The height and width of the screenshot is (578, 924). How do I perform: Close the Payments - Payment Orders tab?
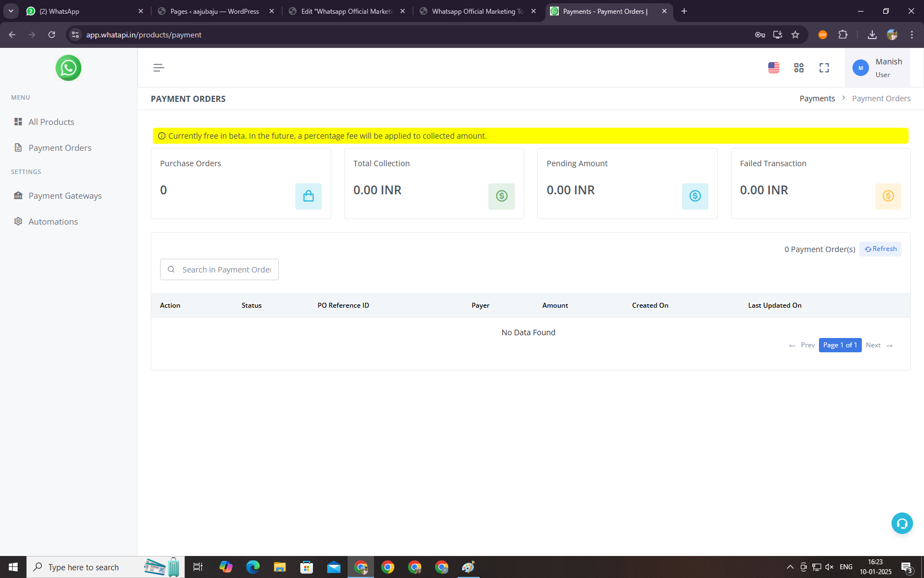664,11
